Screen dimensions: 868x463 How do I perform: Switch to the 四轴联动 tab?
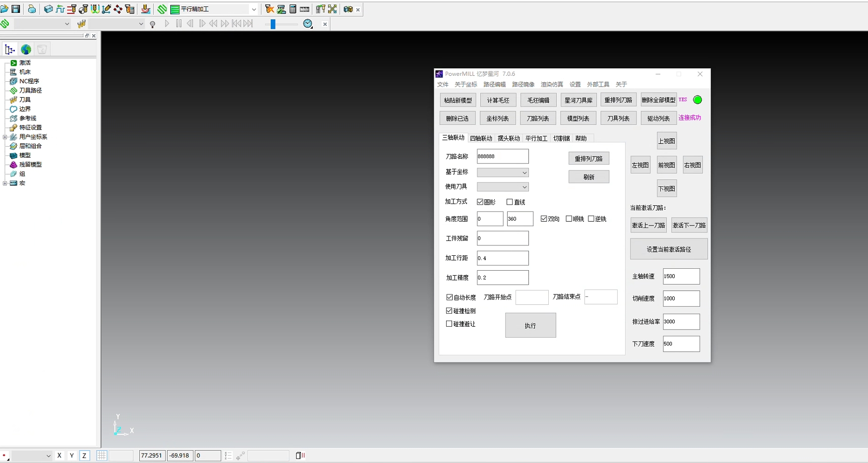pyautogui.click(x=481, y=138)
